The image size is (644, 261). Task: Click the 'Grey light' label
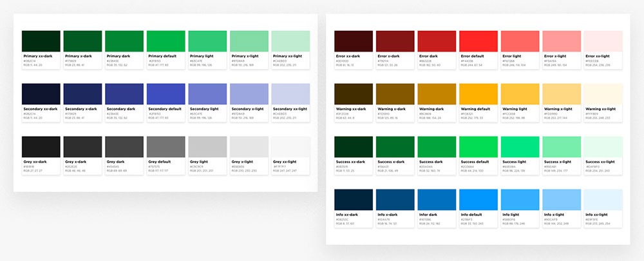tap(199, 162)
